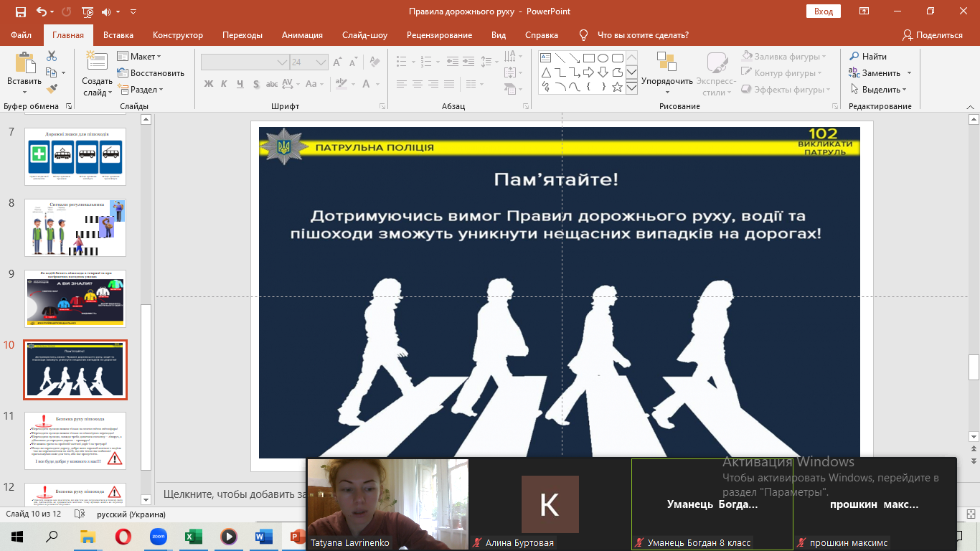The height and width of the screenshot is (551, 980).
Task: Click the Поделиться share button
Action: click(x=933, y=34)
